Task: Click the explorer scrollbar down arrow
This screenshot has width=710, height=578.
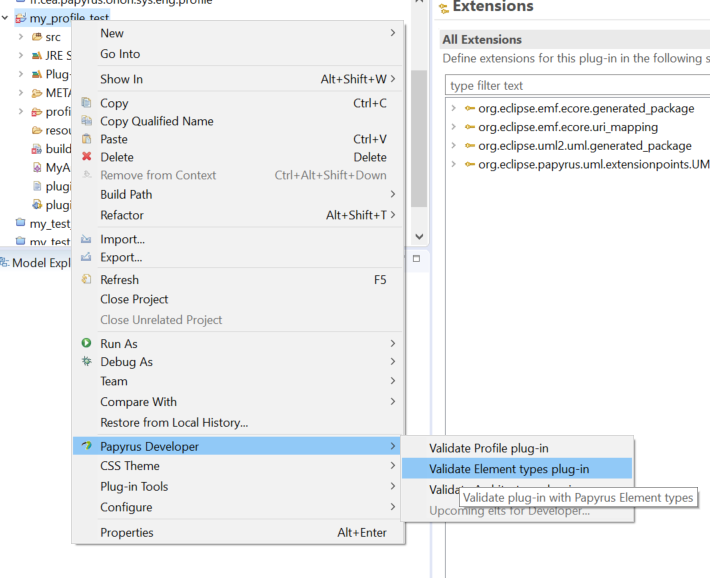Action: coord(419,236)
